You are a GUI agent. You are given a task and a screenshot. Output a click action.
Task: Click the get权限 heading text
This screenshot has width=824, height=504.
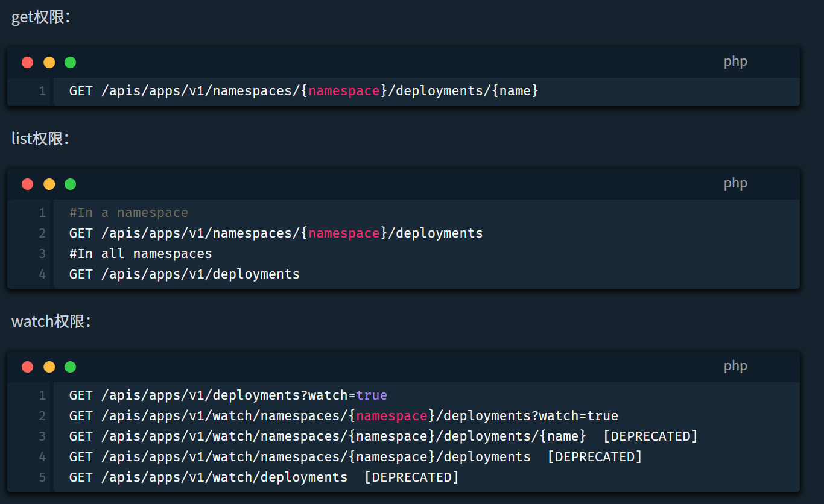point(41,17)
